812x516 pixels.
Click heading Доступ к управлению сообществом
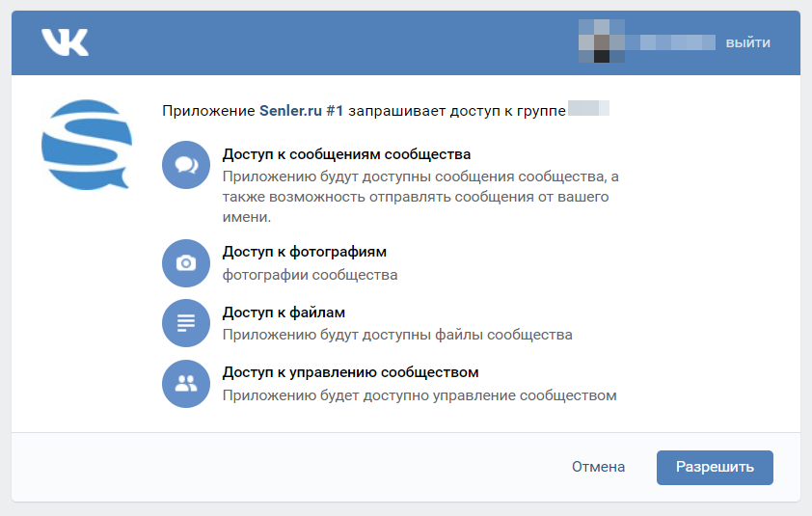point(351,372)
